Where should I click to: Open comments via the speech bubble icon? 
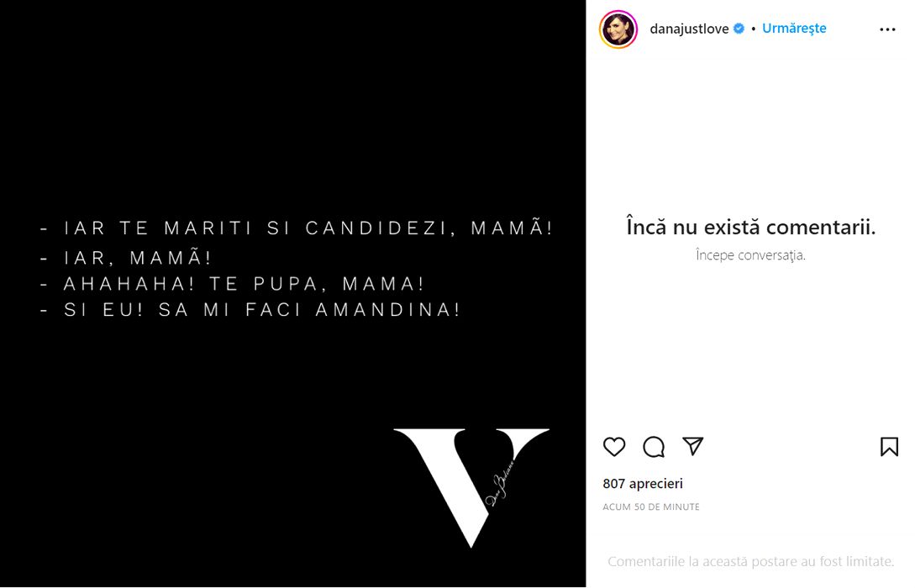pos(654,447)
